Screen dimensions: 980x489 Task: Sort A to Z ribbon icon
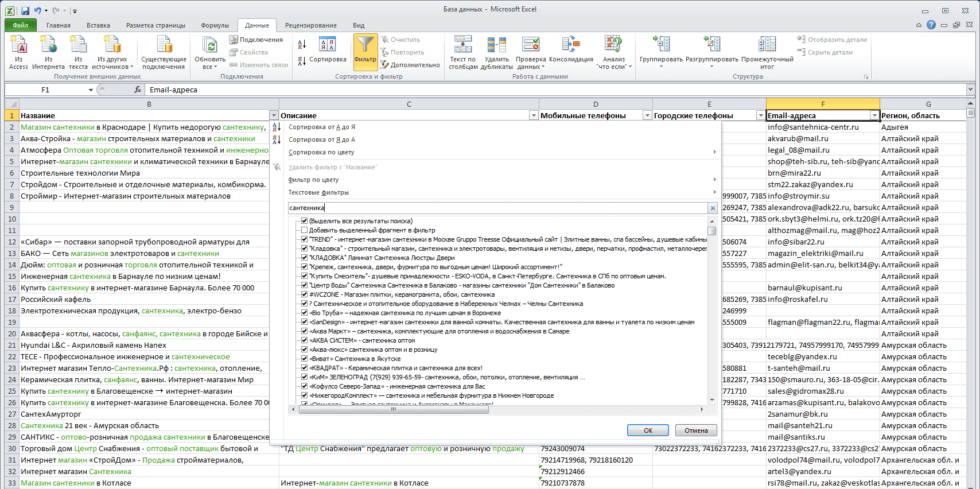pos(302,44)
